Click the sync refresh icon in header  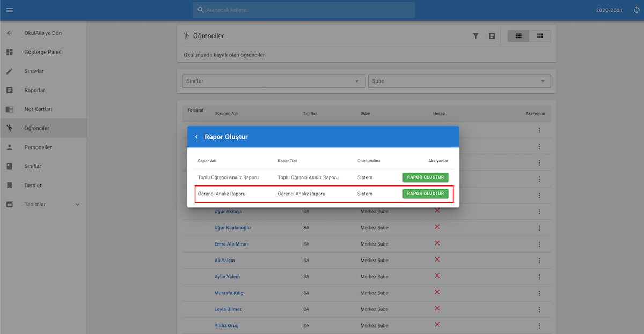point(636,10)
